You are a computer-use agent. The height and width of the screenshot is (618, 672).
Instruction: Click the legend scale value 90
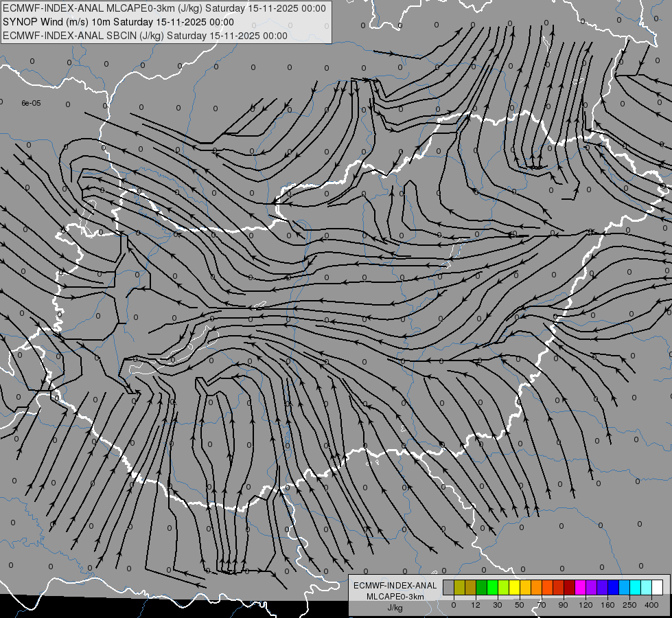(563, 605)
